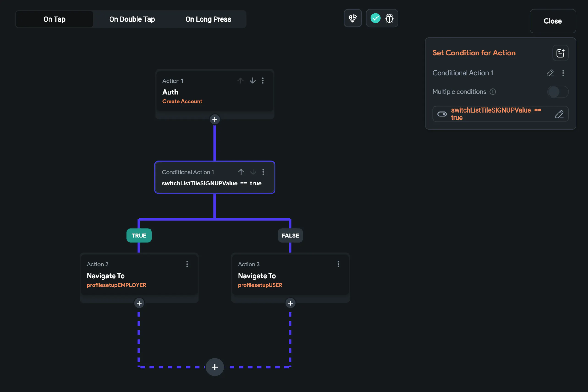588x392 pixels.
Task: Edit Conditional Action 1 name pencil icon
Action: point(550,73)
